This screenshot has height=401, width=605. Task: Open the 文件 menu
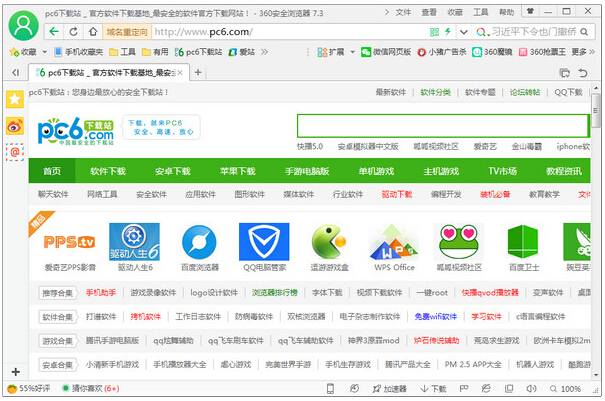pos(403,12)
